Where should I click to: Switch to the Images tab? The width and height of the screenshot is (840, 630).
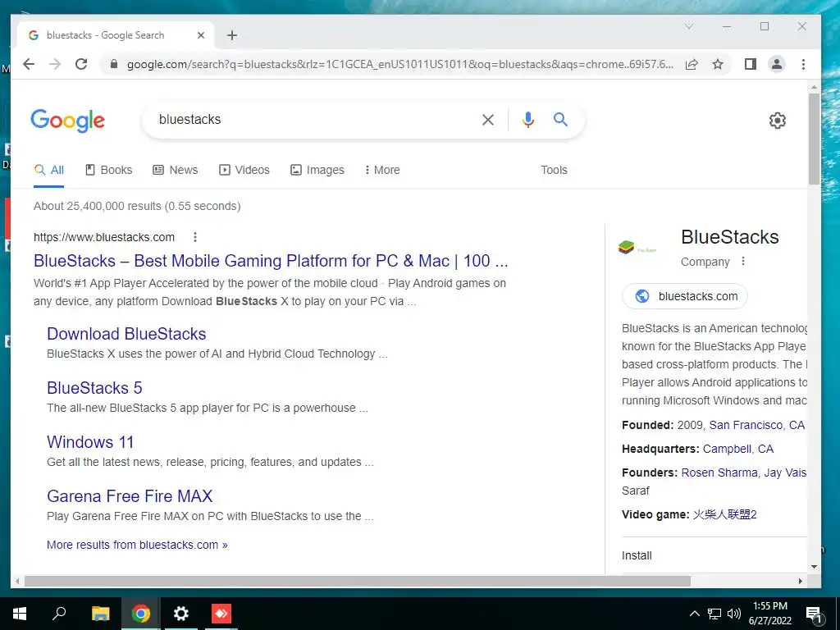click(x=317, y=171)
